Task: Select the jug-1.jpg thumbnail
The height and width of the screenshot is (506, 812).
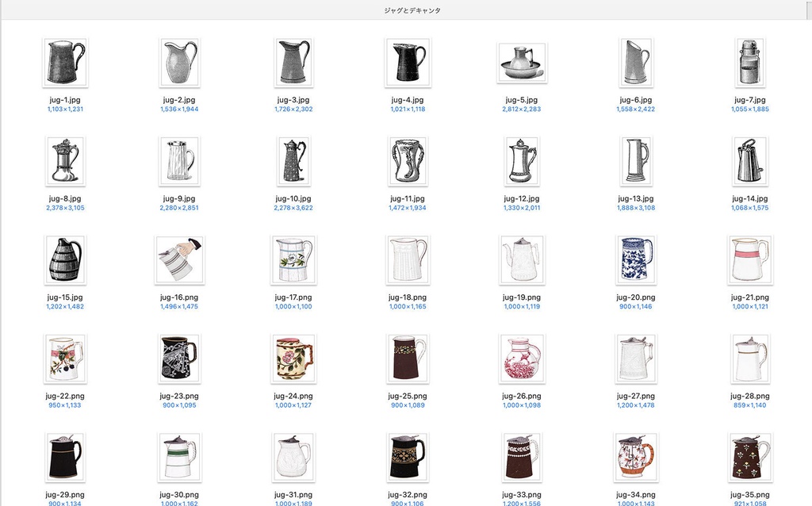Action: [65, 62]
